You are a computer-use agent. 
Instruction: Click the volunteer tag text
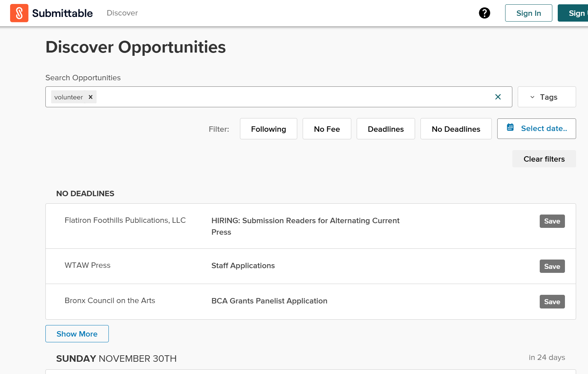pyautogui.click(x=68, y=97)
